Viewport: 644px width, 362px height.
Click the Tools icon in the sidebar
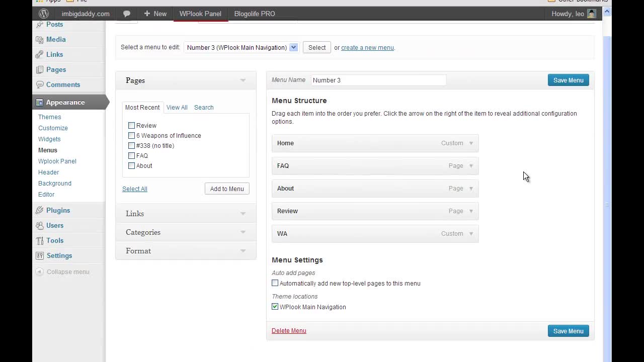pos(39,240)
